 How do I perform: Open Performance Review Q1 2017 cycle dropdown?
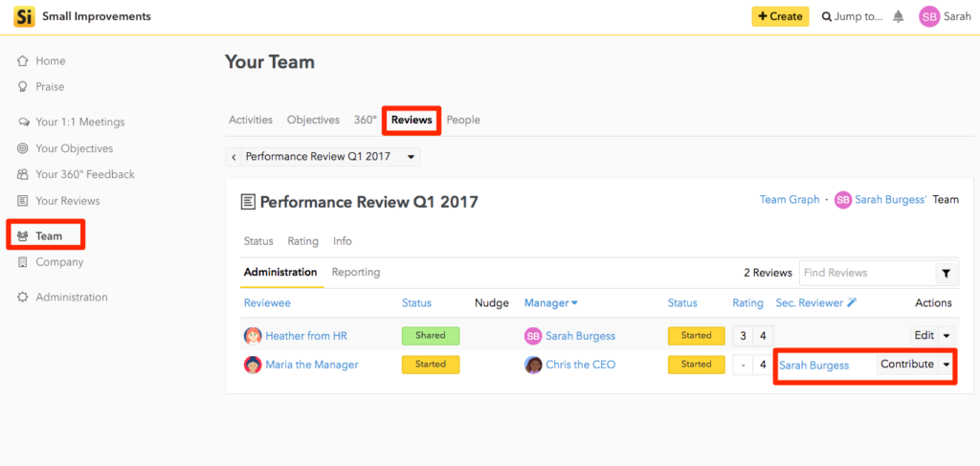(330, 157)
